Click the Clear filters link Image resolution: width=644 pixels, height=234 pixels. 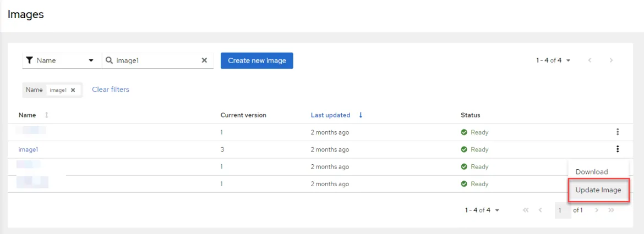click(111, 90)
